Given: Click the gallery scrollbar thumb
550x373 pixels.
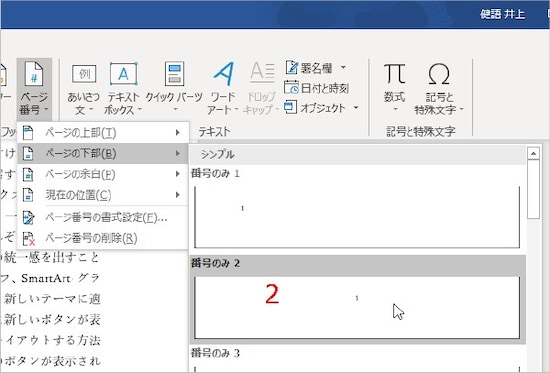Looking at the screenshot, I should [x=534, y=189].
